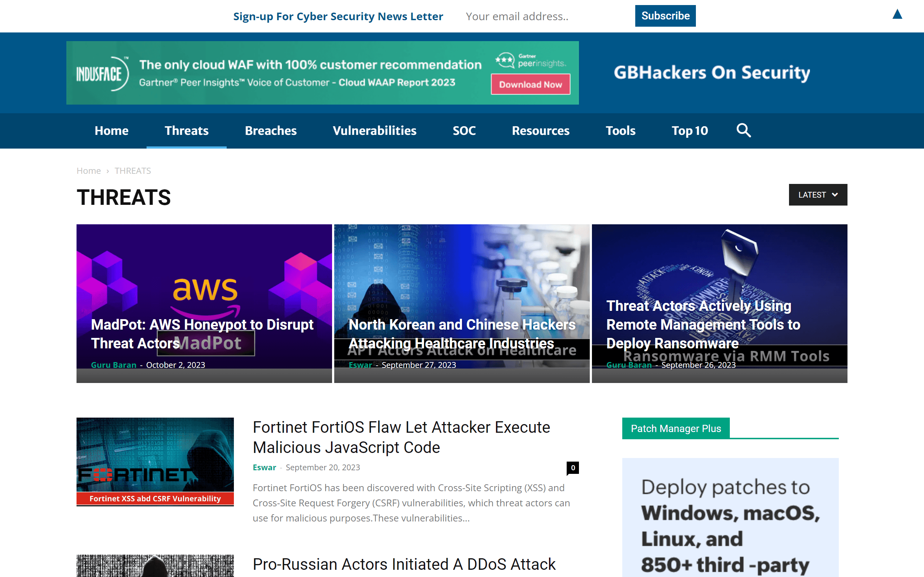Click the Indusface logo in banner ad

click(102, 74)
